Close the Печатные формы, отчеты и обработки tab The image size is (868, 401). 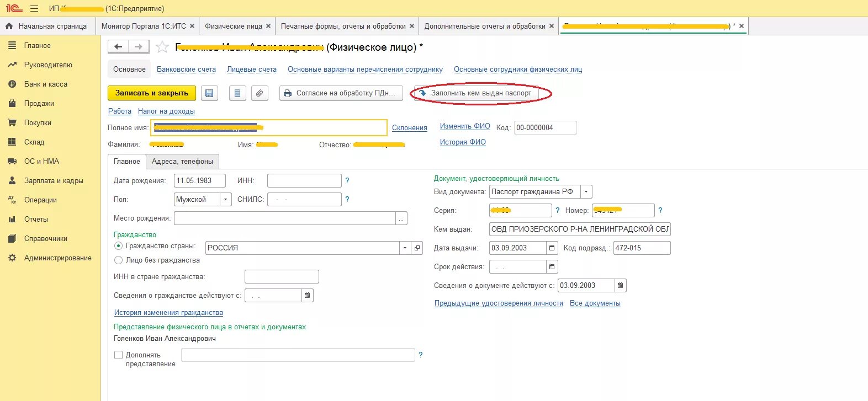411,26
